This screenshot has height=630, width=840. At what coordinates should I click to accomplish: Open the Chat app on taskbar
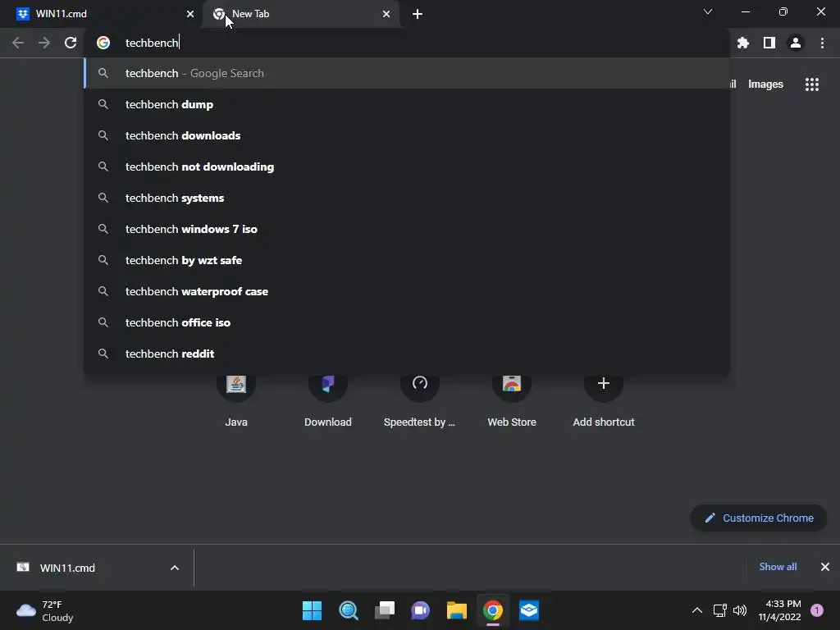[x=421, y=610]
